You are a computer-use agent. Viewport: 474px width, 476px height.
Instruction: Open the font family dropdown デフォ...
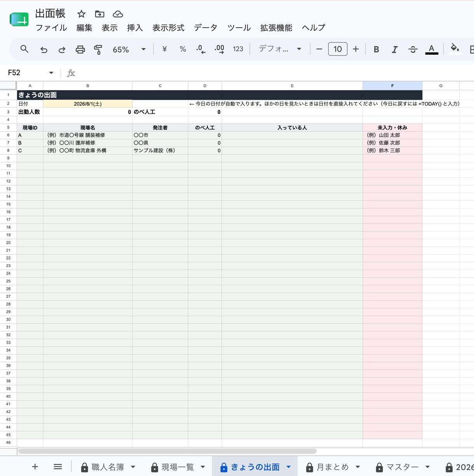(280, 49)
